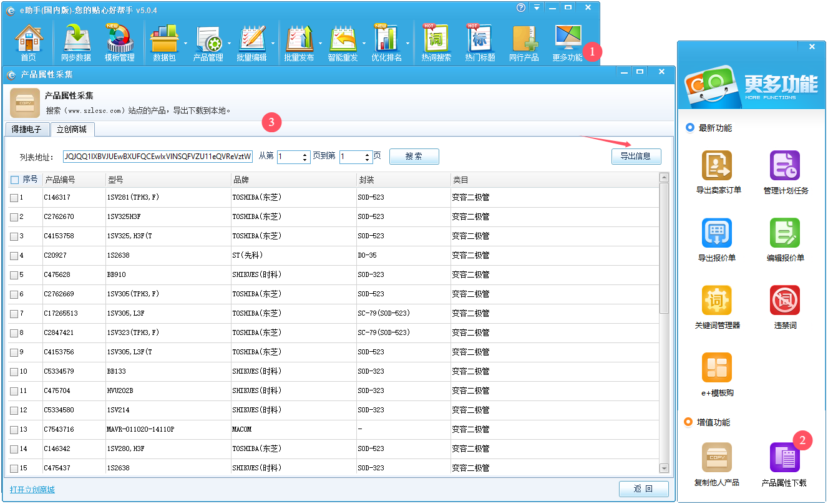Click the 返回 back button
The width and height of the screenshot is (828, 504).
click(643, 489)
